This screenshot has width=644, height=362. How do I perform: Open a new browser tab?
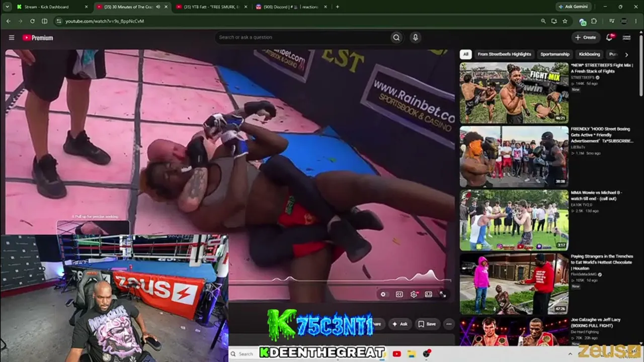click(x=337, y=7)
